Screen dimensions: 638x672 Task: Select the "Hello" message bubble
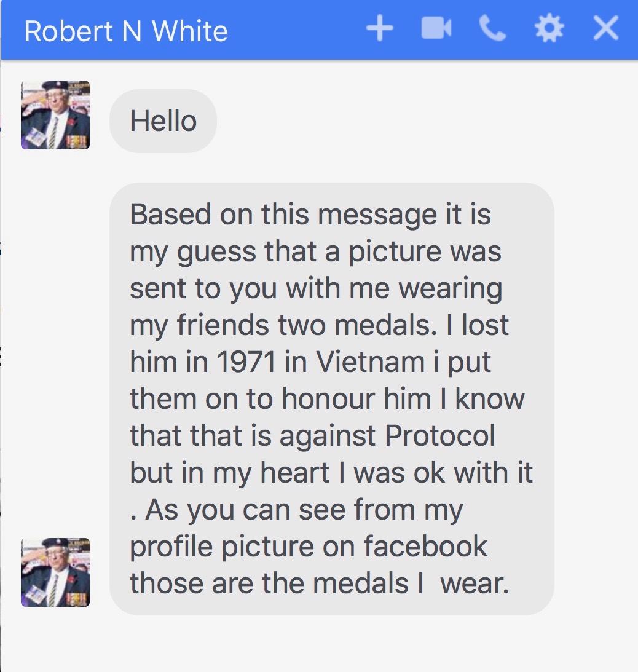(x=163, y=121)
